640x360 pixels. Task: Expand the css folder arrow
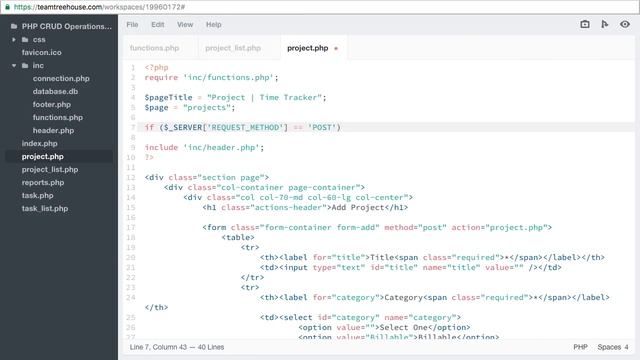tap(14, 40)
